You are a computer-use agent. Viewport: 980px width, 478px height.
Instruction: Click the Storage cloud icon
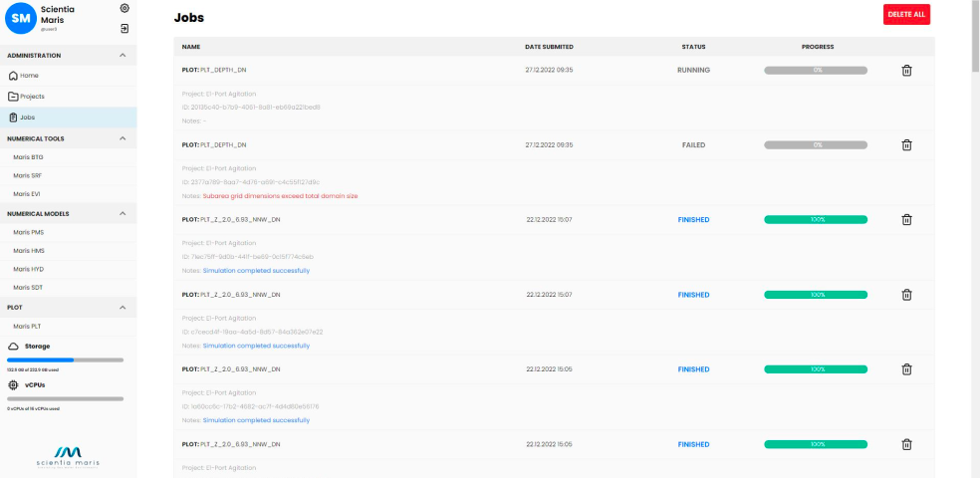[x=13, y=347]
